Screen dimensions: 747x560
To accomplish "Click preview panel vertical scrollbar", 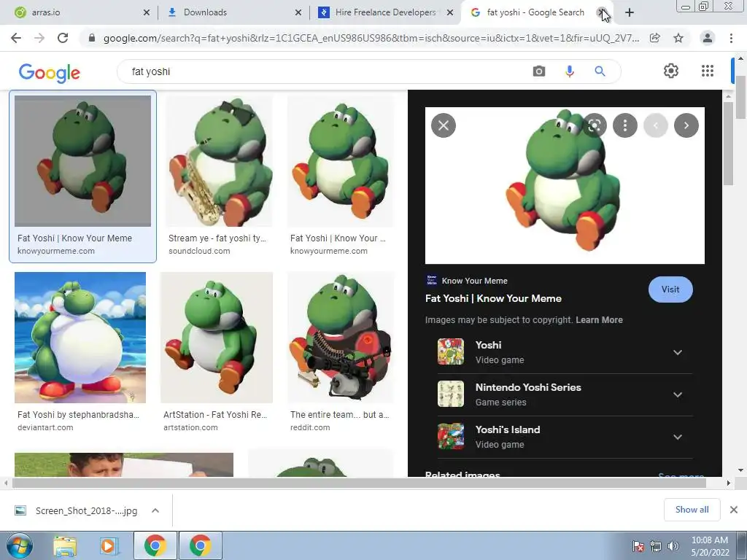I will tap(728, 144).
